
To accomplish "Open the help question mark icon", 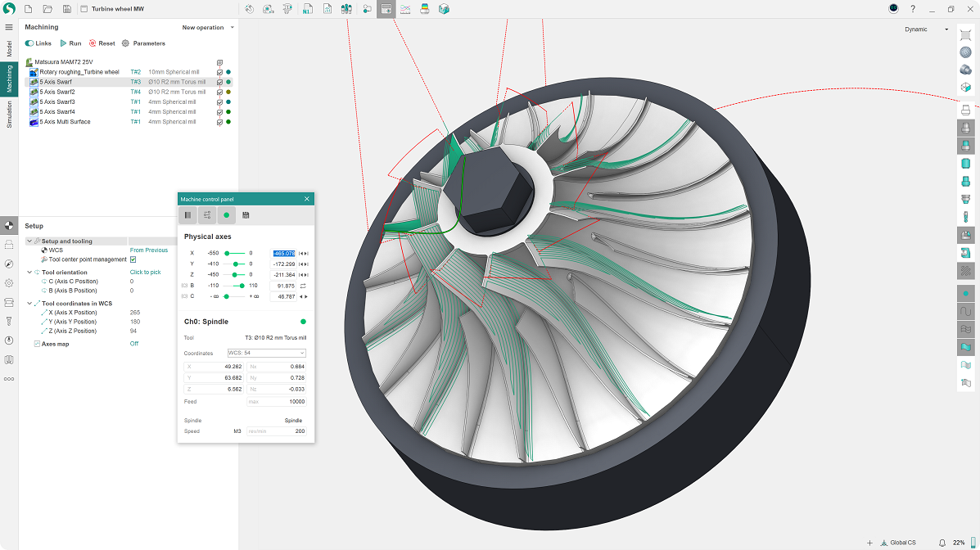I will [x=913, y=9].
